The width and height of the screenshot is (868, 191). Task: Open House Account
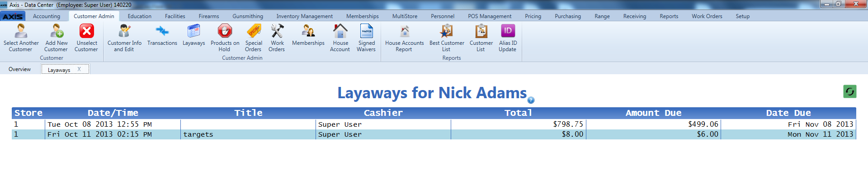(x=340, y=38)
